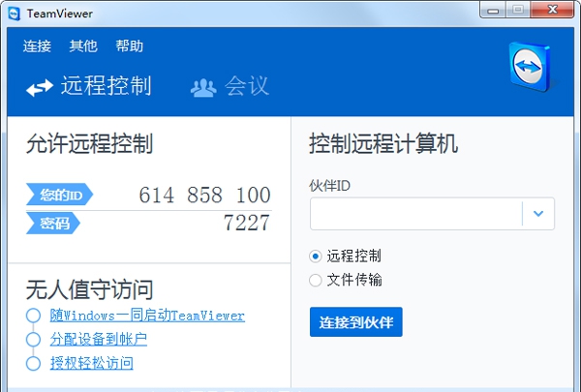This screenshot has width=581, height=392.
Task: Select the 远程控制 radio button
Action: tap(316, 256)
